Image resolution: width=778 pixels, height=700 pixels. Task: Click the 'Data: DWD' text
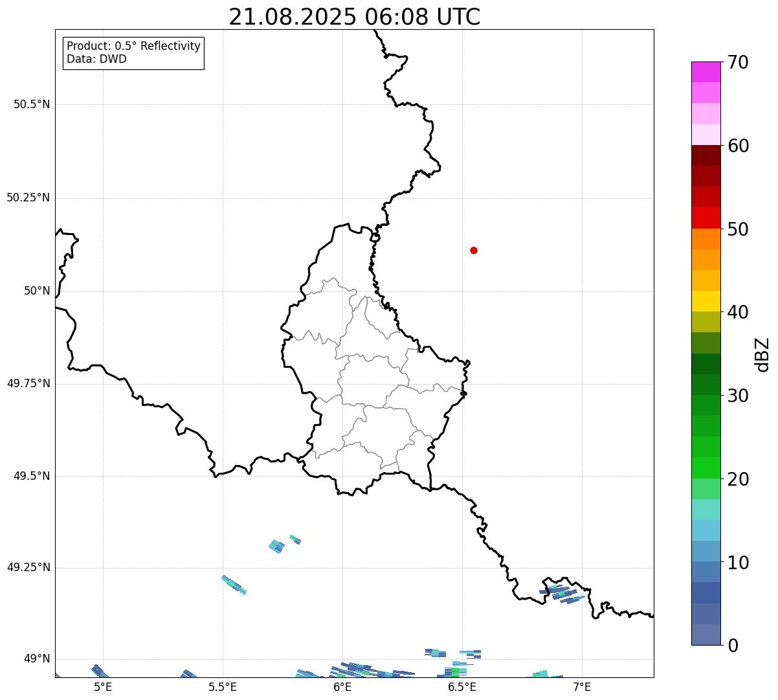(x=96, y=59)
